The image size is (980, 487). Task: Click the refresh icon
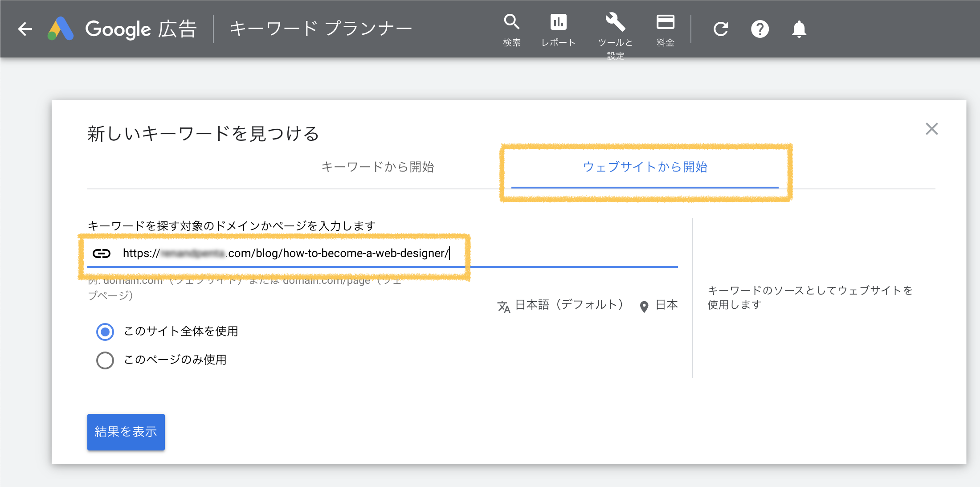721,29
